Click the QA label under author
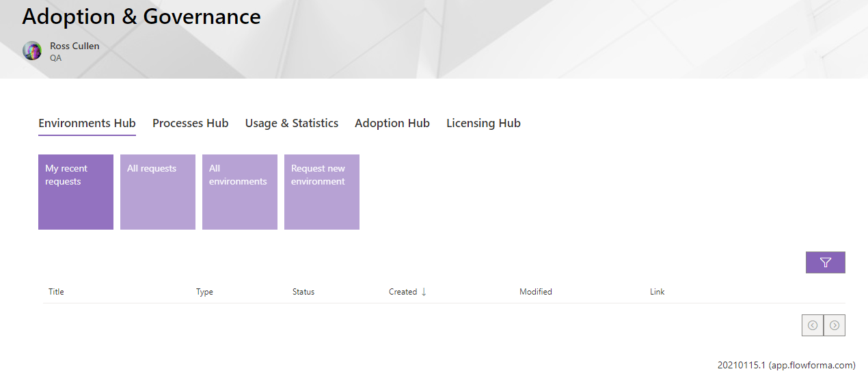Screen dimensions: 868x380 55,58
